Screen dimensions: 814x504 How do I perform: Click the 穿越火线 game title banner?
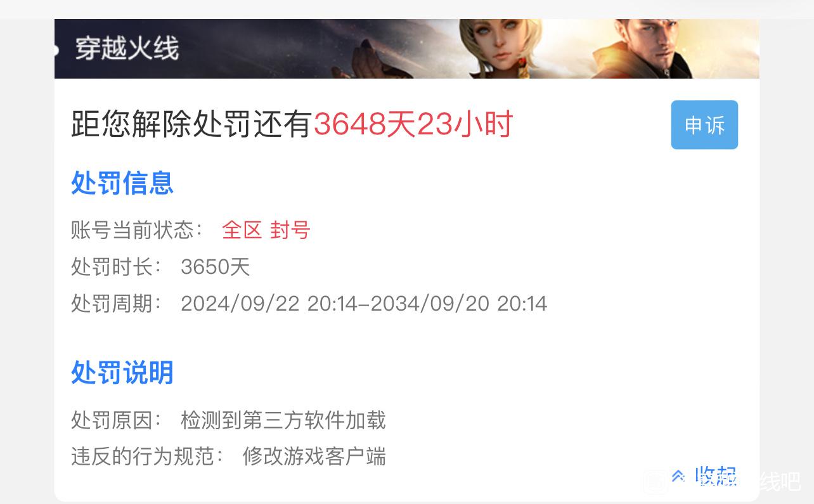tap(127, 49)
